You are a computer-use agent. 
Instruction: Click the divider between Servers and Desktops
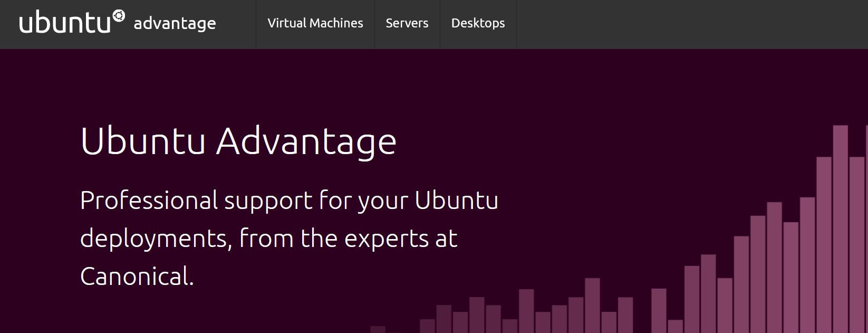point(439,24)
